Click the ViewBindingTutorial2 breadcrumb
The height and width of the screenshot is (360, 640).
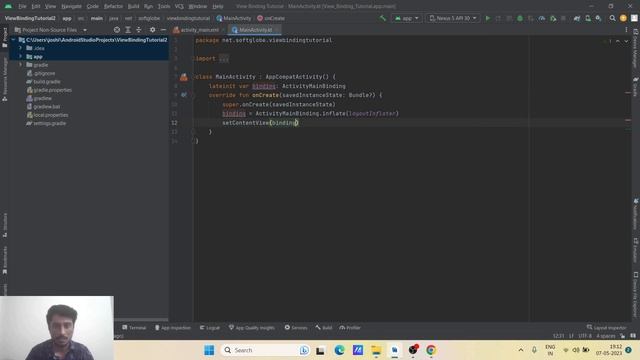30,18
